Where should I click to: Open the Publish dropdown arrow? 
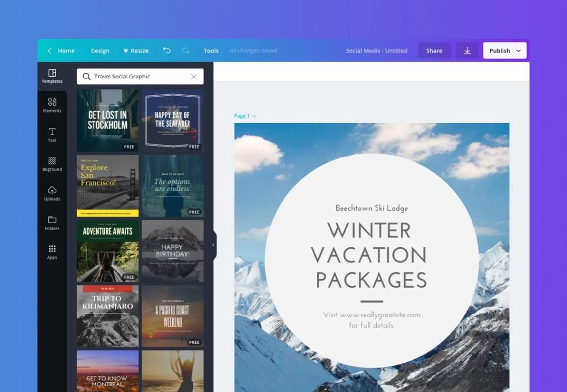pos(518,50)
